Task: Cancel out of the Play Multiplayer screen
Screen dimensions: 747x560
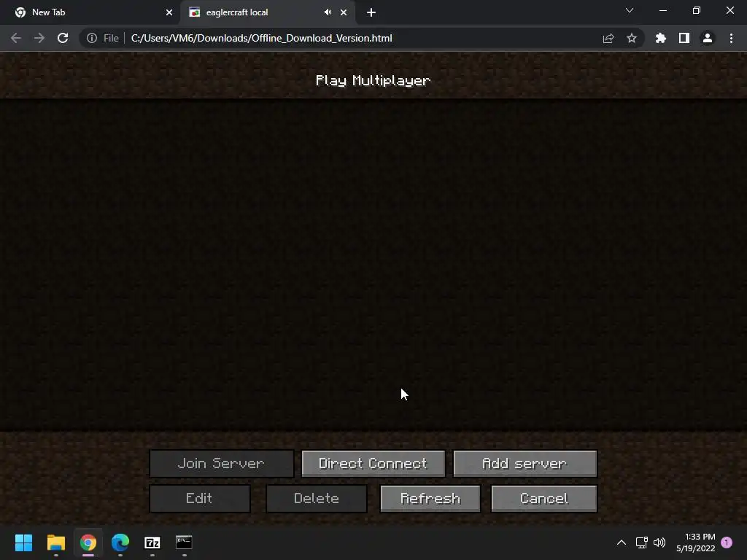Action: (543, 499)
